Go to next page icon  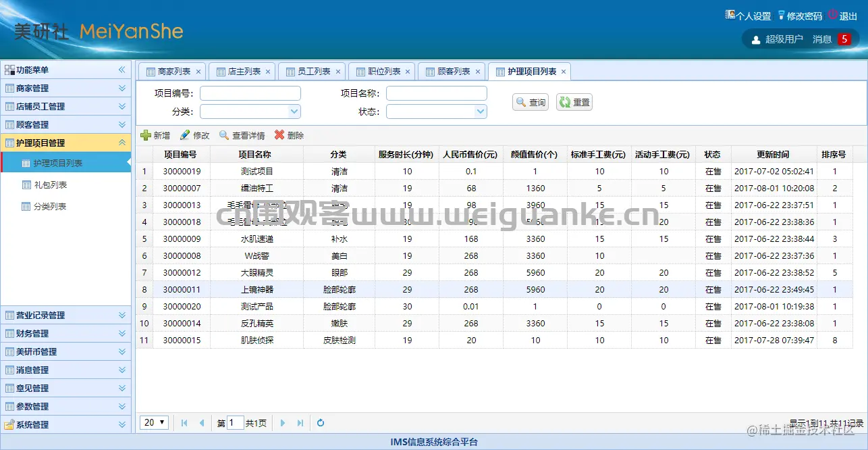click(x=283, y=423)
